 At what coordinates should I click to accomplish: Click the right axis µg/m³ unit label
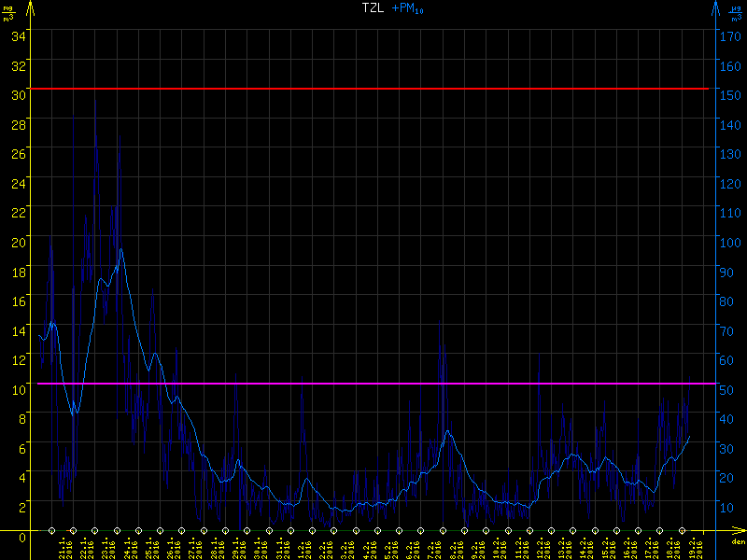click(x=736, y=14)
